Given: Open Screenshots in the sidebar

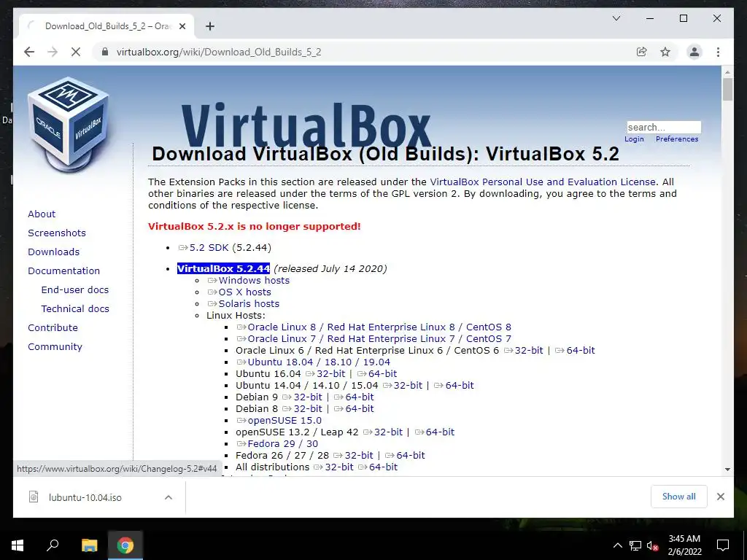Looking at the screenshot, I should pos(57,233).
